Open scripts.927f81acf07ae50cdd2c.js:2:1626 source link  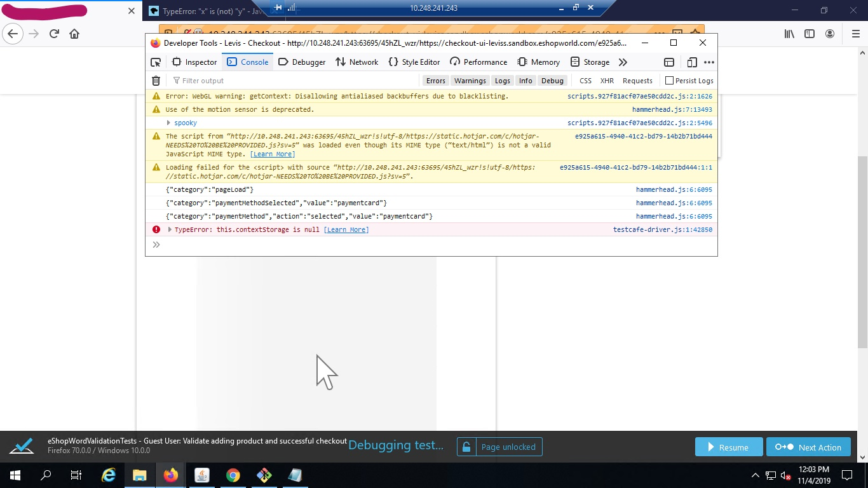coord(640,96)
